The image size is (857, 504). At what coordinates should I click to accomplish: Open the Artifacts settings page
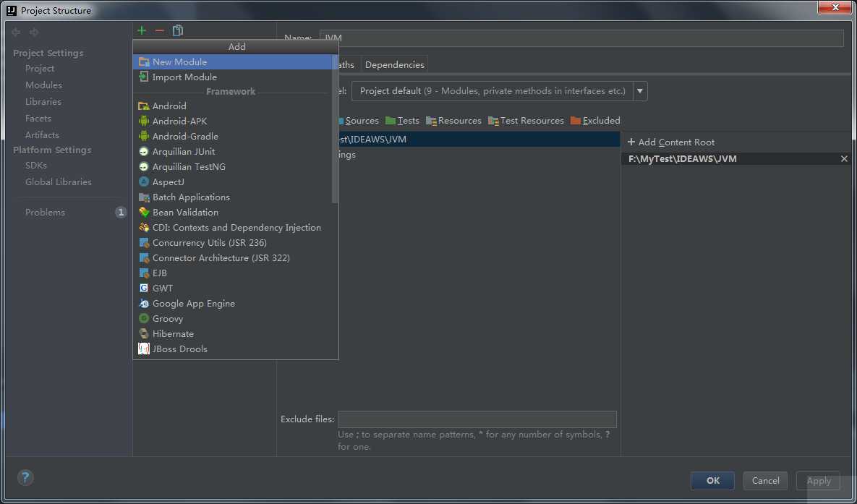coord(42,134)
